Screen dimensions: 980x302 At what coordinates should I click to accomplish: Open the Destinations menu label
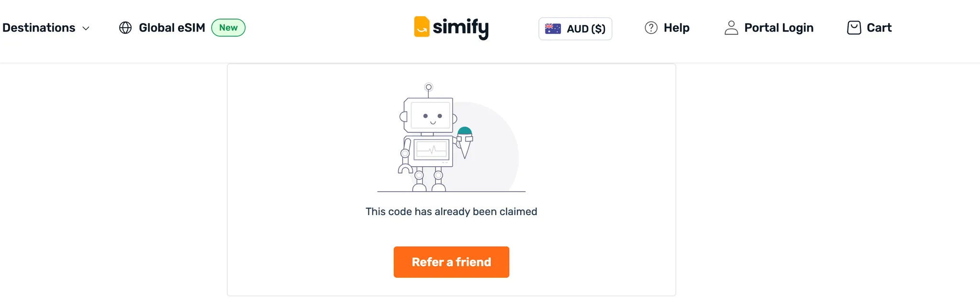tap(39, 28)
